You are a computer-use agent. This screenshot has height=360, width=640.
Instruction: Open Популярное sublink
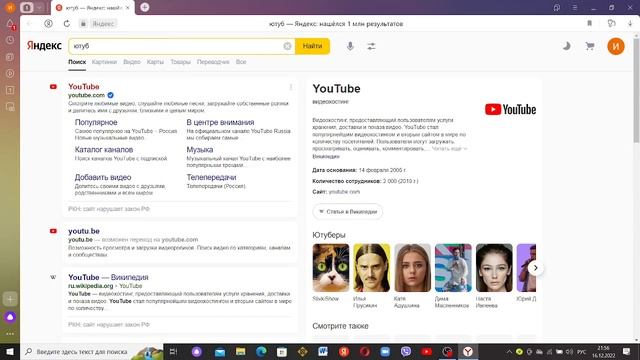(x=96, y=122)
